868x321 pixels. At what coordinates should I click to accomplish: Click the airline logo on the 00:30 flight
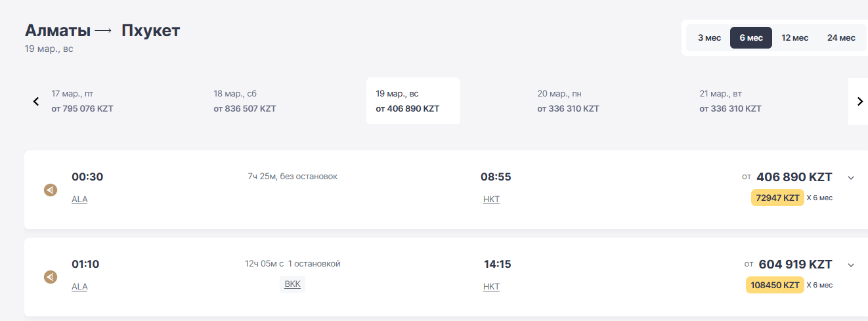click(51, 190)
